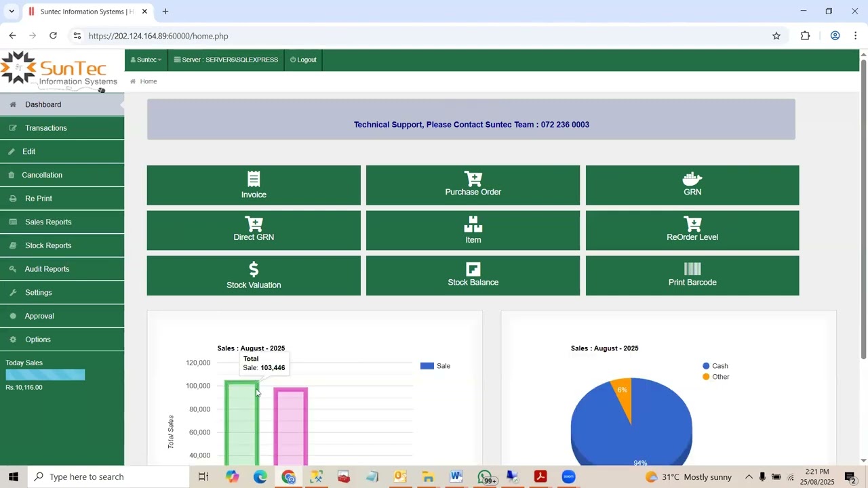Viewport: 868px width, 488px height.
Task: Open the Direct GRN tile
Action: tap(254, 230)
